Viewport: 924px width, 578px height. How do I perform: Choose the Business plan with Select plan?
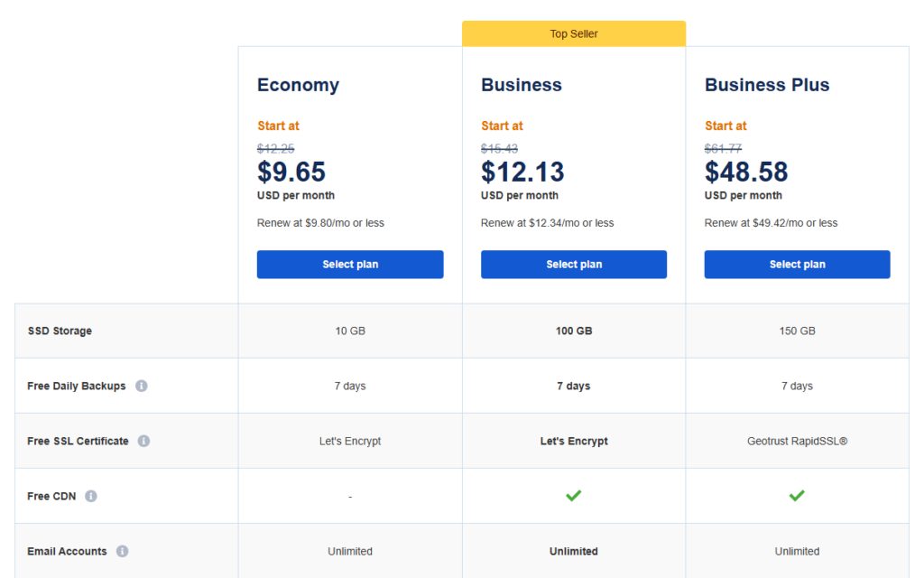pyautogui.click(x=574, y=265)
